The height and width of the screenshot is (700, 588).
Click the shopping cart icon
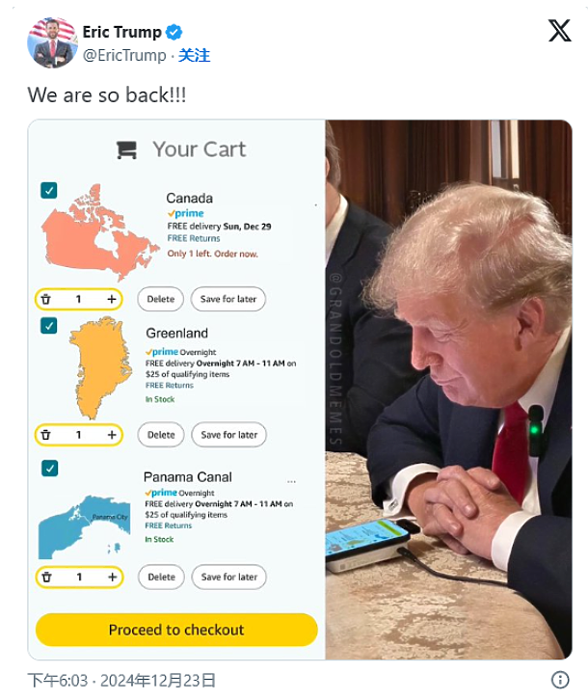pos(126,150)
